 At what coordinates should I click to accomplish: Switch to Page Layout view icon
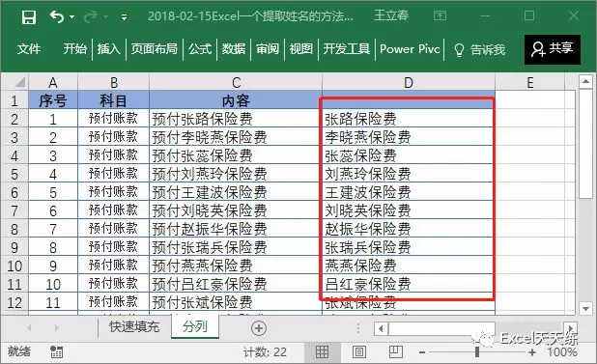(x=359, y=351)
